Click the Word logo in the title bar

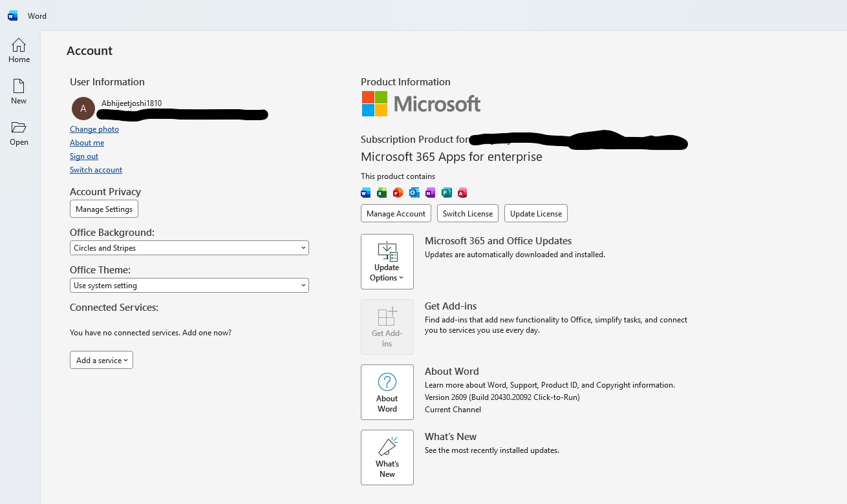point(13,16)
